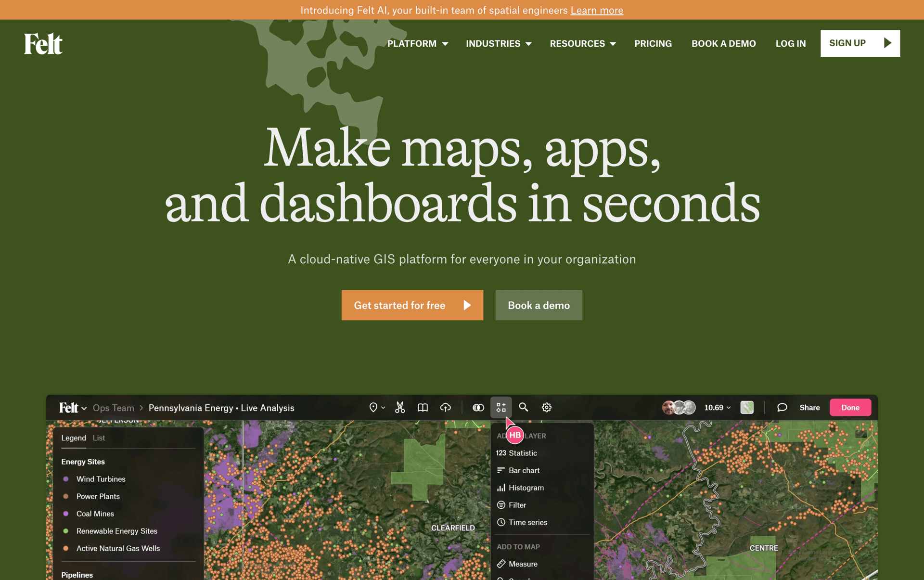This screenshot has height=580, width=924.
Task: Click the Pipelines group heading
Action: tap(77, 575)
